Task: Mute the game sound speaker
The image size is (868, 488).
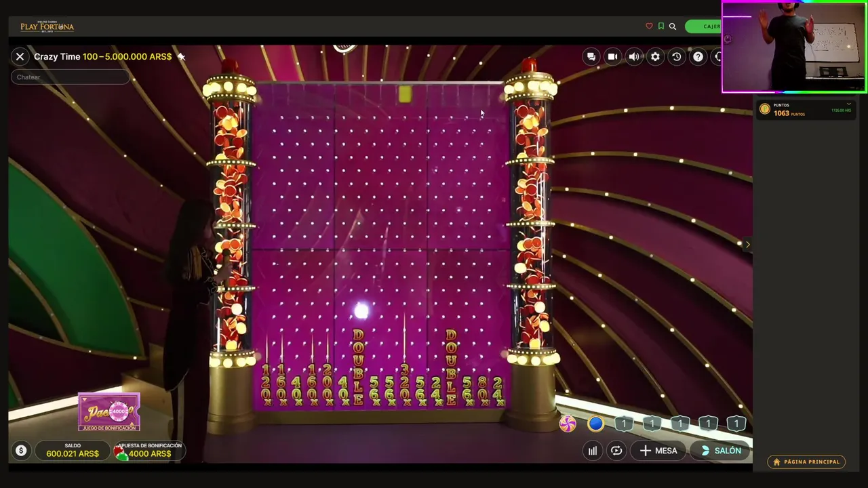Action: [633, 57]
